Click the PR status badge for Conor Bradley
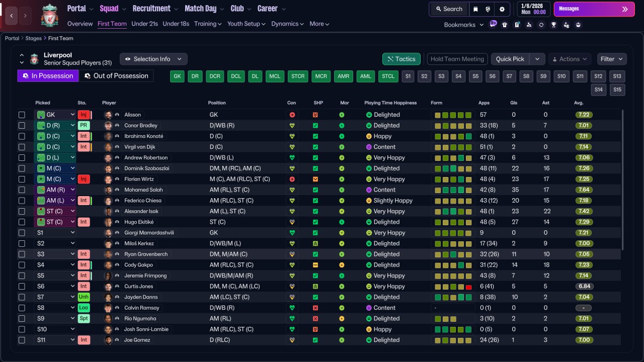644x362 pixels. (x=84, y=125)
